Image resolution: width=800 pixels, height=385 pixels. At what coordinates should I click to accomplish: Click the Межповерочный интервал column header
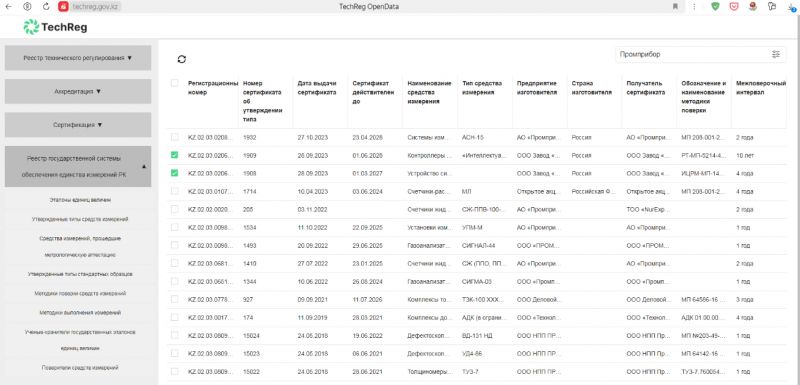pyautogui.click(x=760, y=88)
